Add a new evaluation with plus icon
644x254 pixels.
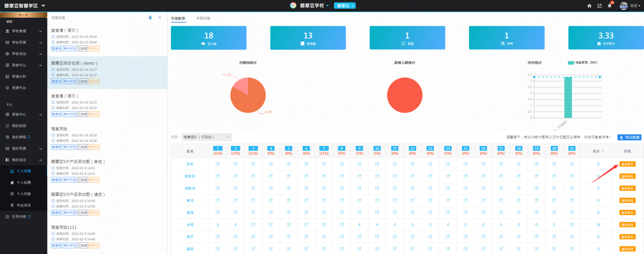point(160,18)
